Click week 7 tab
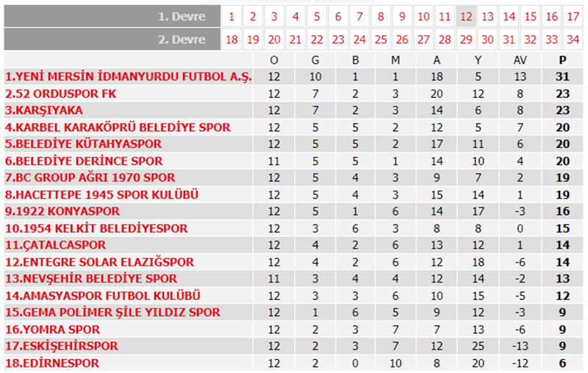Image resolution: width=588 pixels, height=373 pixels. pos(359,16)
